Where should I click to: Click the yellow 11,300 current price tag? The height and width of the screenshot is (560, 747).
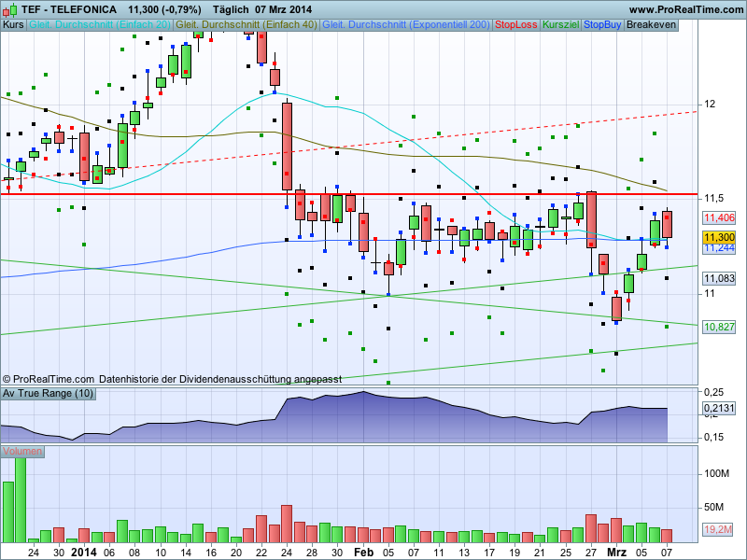click(x=719, y=237)
